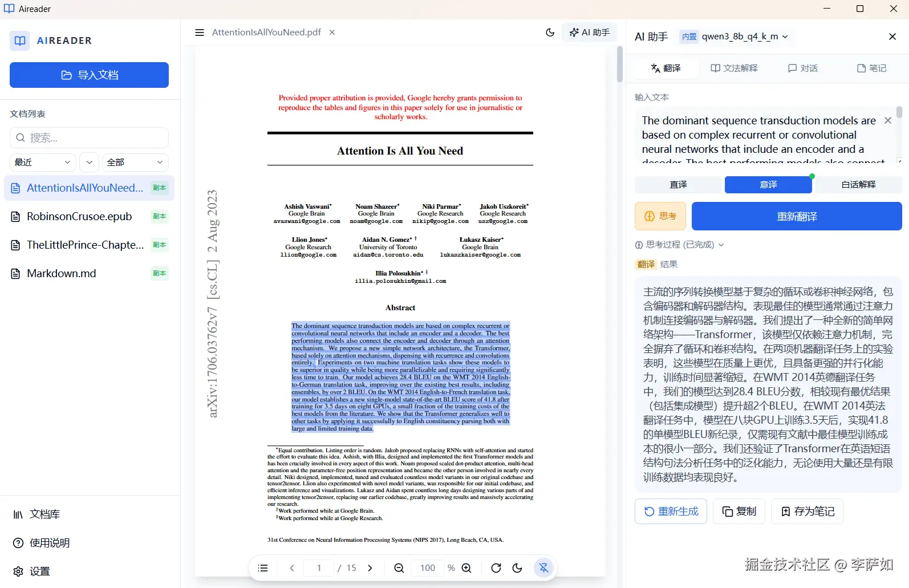
Task: Click the Attention Is All You Need title
Action: (400, 151)
